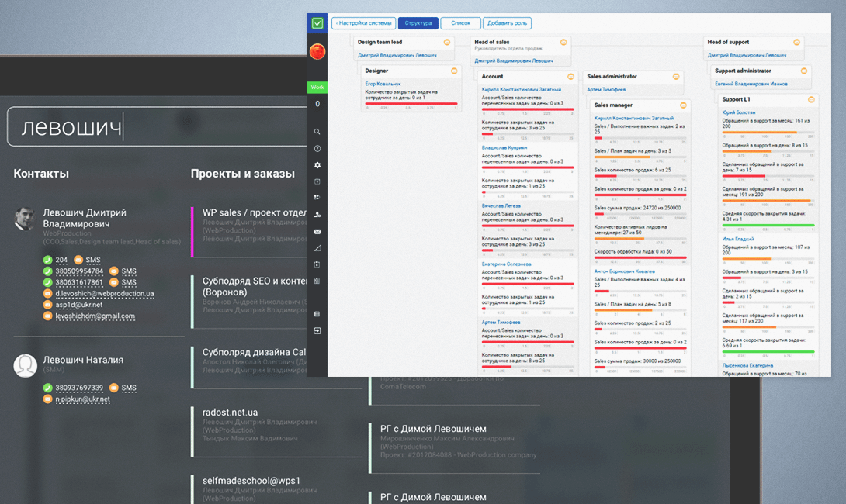Open the mail envelope icon in the sidebar
Screen dimensions: 846x504
317,231
